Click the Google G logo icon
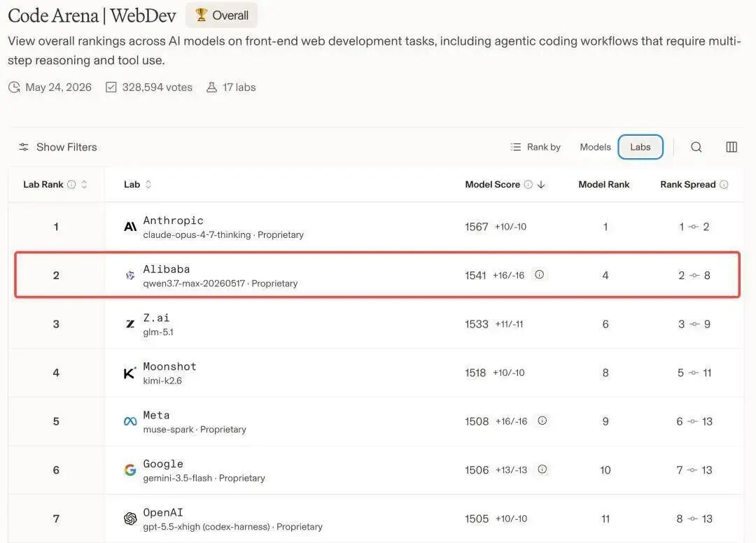 click(130, 470)
